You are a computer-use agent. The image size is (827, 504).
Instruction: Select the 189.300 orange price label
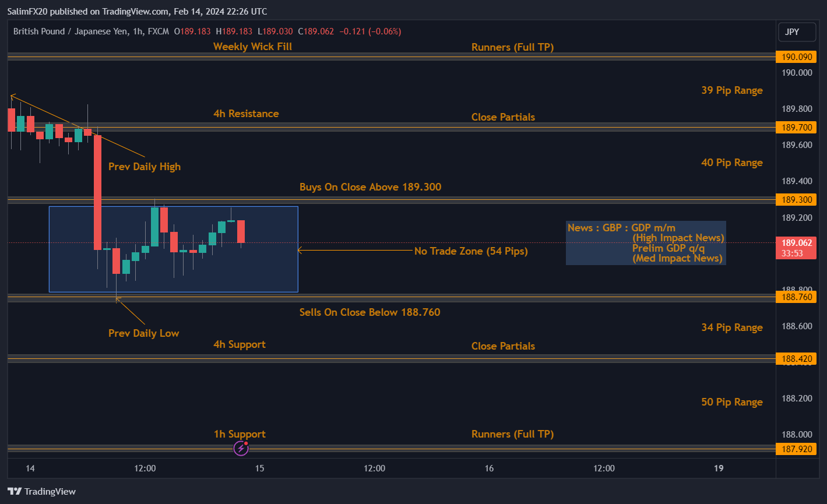coord(796,200)
